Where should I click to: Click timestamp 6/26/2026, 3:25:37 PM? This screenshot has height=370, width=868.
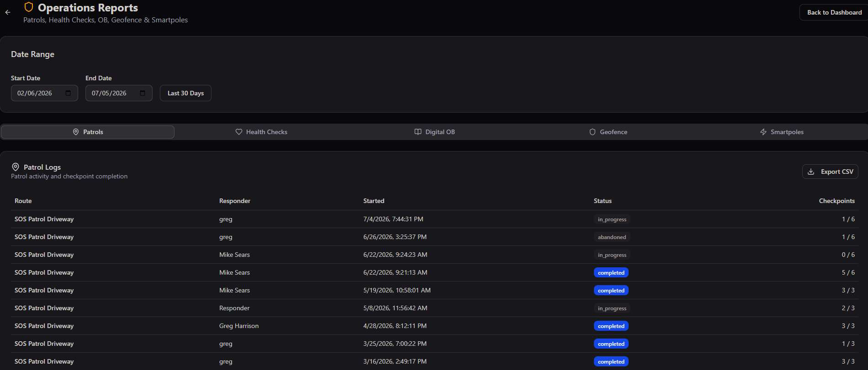pos(395,237)
